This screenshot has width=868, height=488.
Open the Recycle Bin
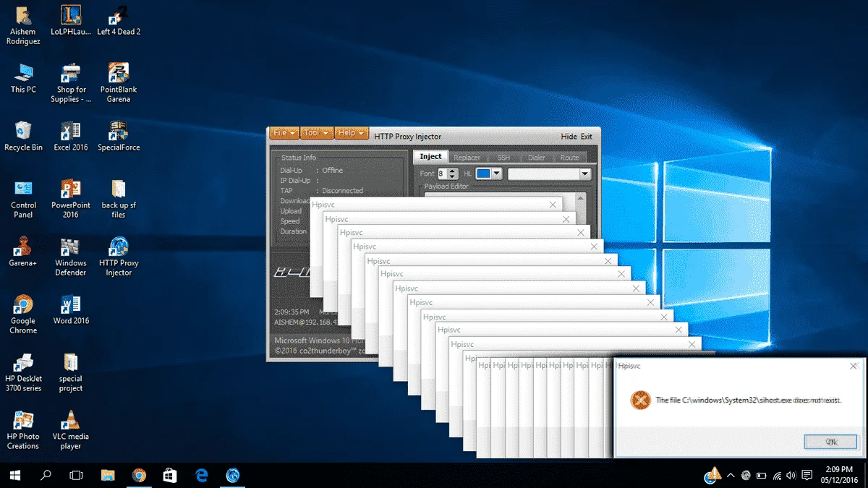(23, 136)
